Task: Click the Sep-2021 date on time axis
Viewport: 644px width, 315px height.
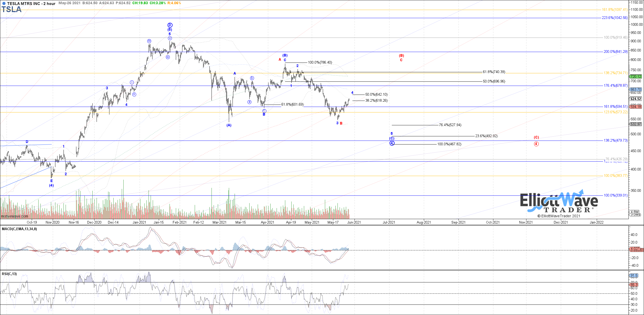Action: [458, 222]
